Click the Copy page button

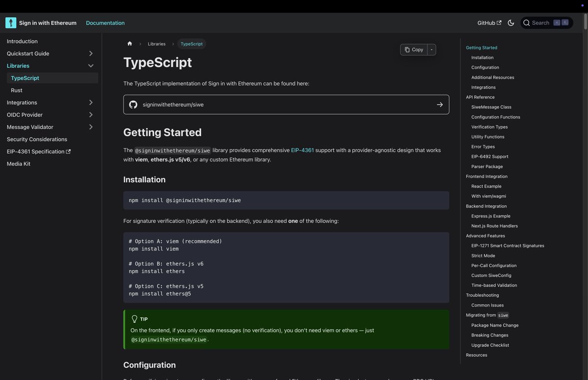tap(414, 49)
